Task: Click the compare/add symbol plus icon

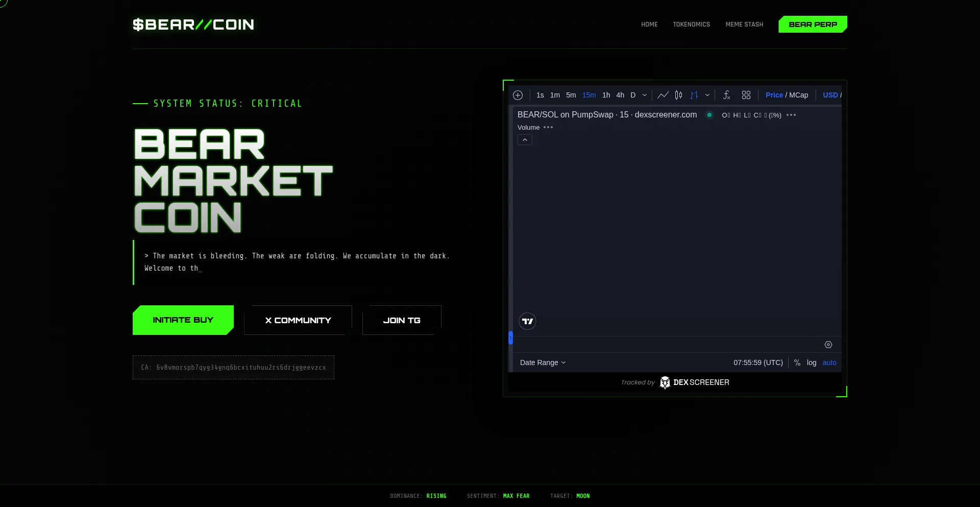Action: tap(518, 95)
